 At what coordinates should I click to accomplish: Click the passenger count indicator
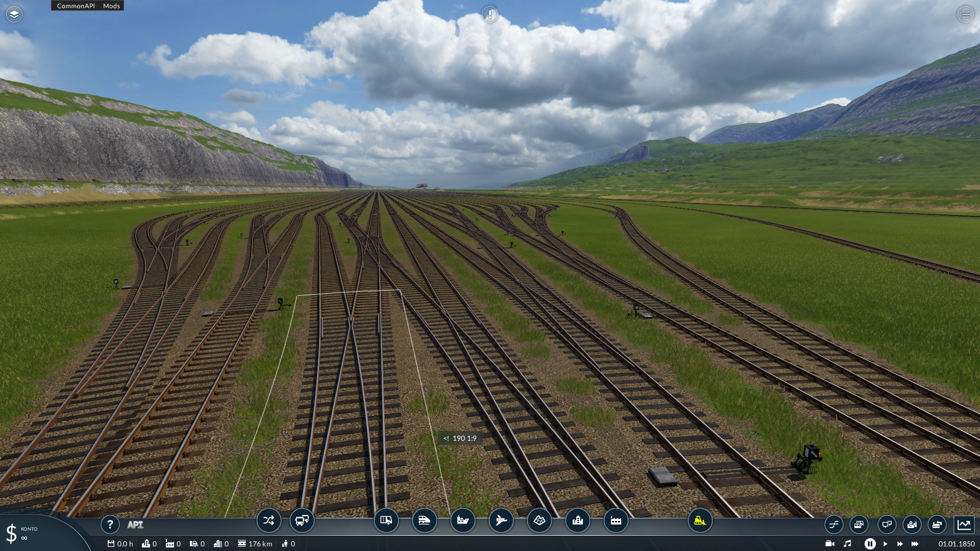click(288, 544)
